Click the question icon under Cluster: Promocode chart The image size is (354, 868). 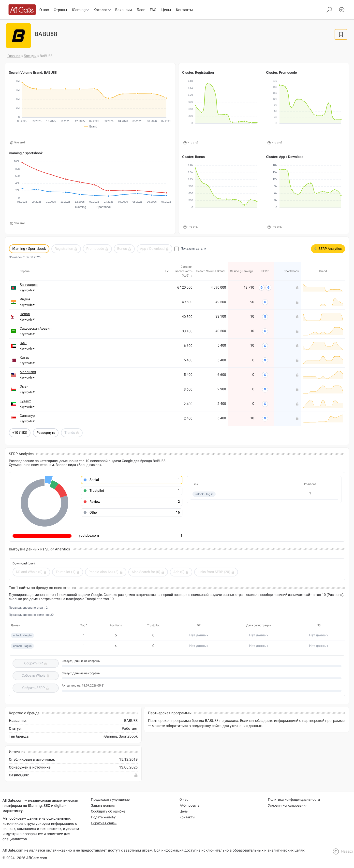pyautogui.click(x=269, y=143)
